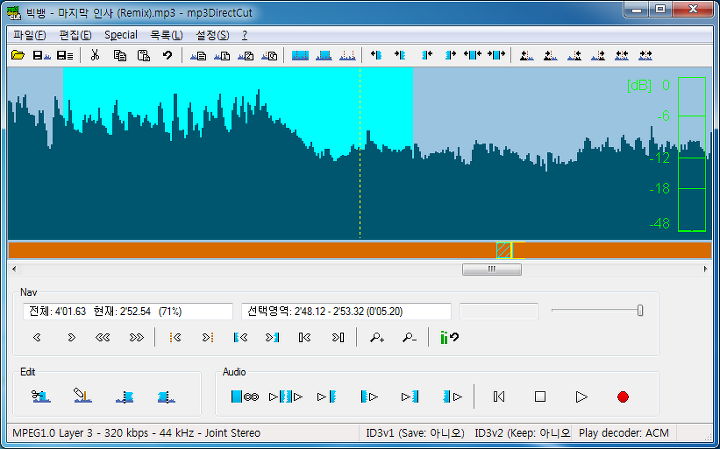
Task: Open the 파일(F) menu
Action: (x=29, y=35)
